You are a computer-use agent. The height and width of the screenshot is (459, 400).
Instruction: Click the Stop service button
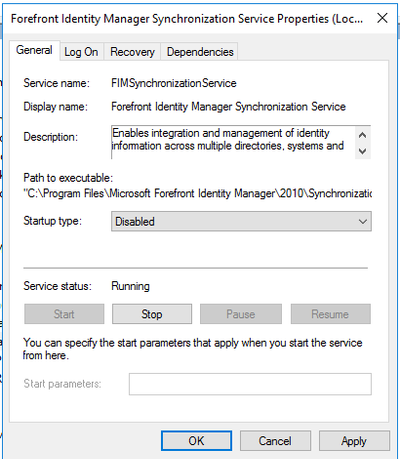point(152,314)
